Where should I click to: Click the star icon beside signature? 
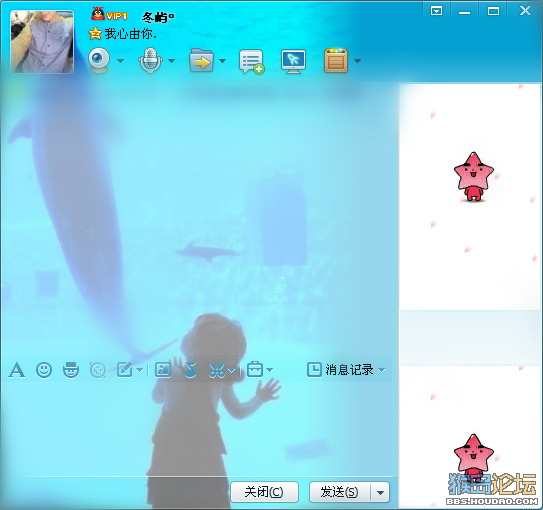coord(95,34)
